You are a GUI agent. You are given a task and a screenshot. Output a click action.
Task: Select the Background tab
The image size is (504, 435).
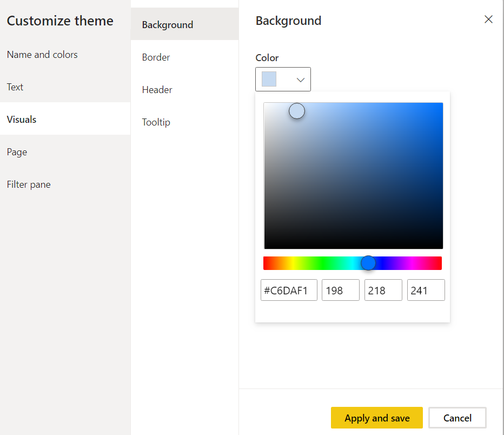[168, 25]
